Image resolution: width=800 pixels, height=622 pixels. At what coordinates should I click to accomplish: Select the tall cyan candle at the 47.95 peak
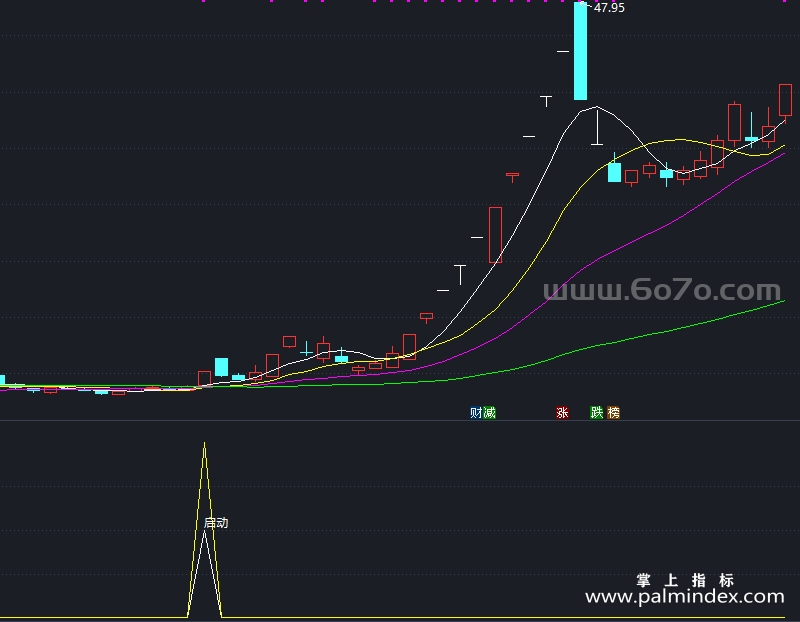click(581, 51)
